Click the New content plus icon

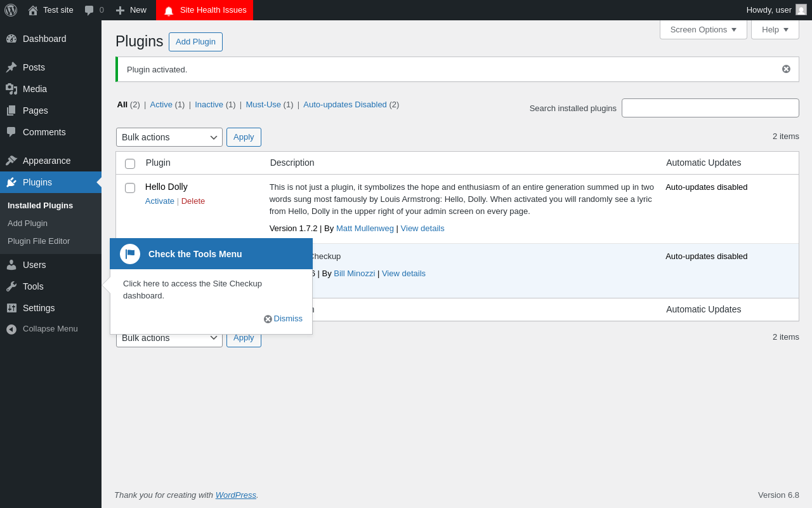coord(120,10)
